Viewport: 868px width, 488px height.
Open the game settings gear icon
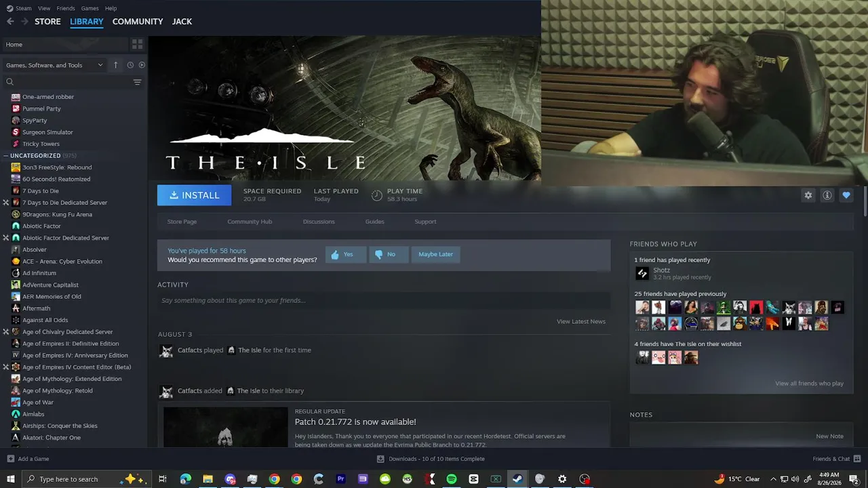808,195
